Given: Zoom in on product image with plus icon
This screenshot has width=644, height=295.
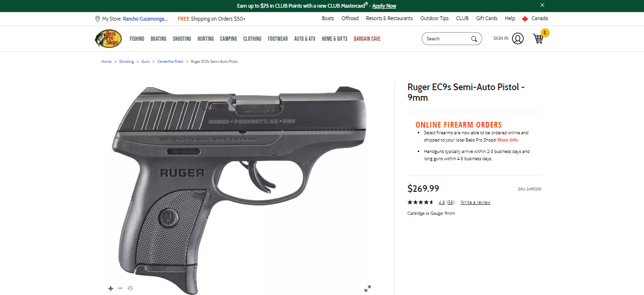Looking at the screenshot, I should click(111, 288).
